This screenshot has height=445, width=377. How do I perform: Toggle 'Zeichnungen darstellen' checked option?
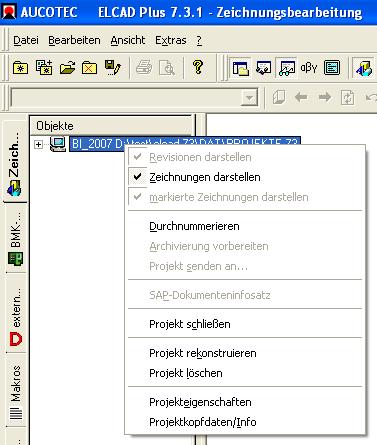pos(245,177)
